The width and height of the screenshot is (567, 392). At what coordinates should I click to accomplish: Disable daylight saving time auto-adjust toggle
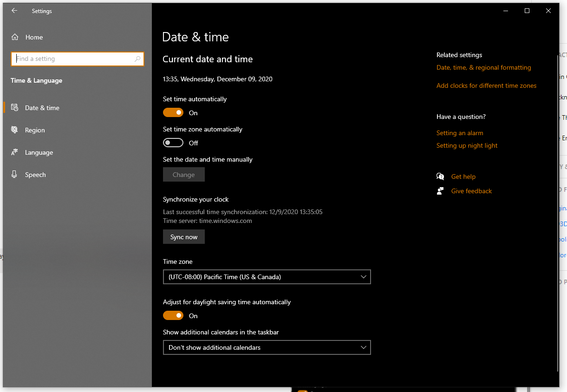click(173, 316)
